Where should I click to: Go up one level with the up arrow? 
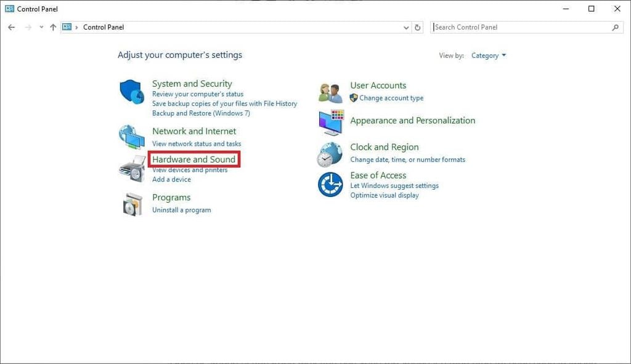pyautogui.click(x=53, y=27)
